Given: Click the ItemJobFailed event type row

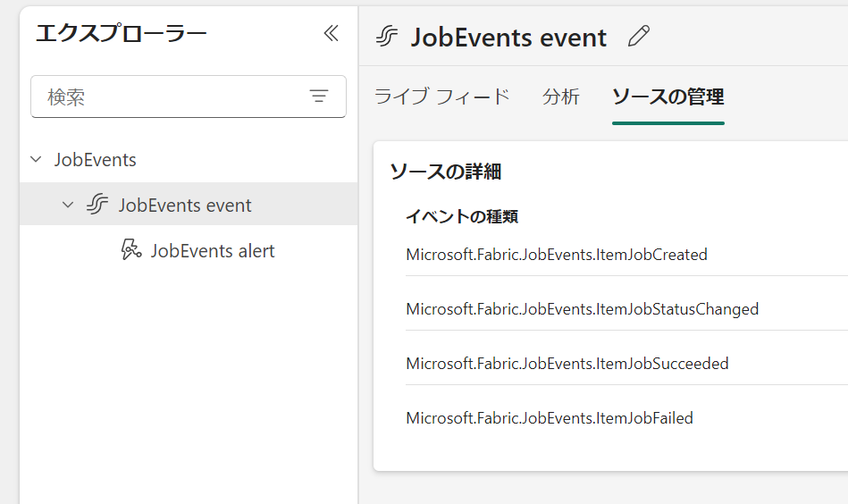Looking at the screenshot, I should pos(626,418).
